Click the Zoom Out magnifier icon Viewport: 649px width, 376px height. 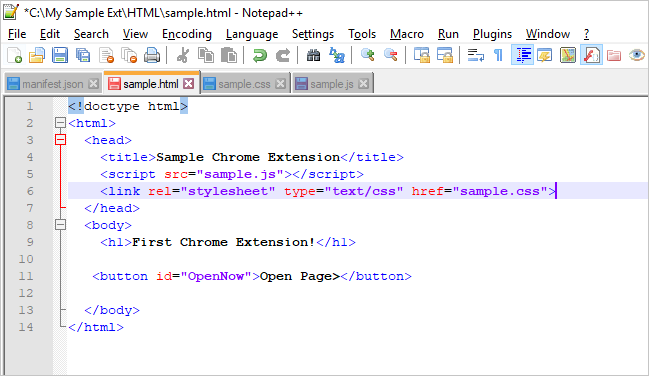pyautogui.click(x=391, y=55)
